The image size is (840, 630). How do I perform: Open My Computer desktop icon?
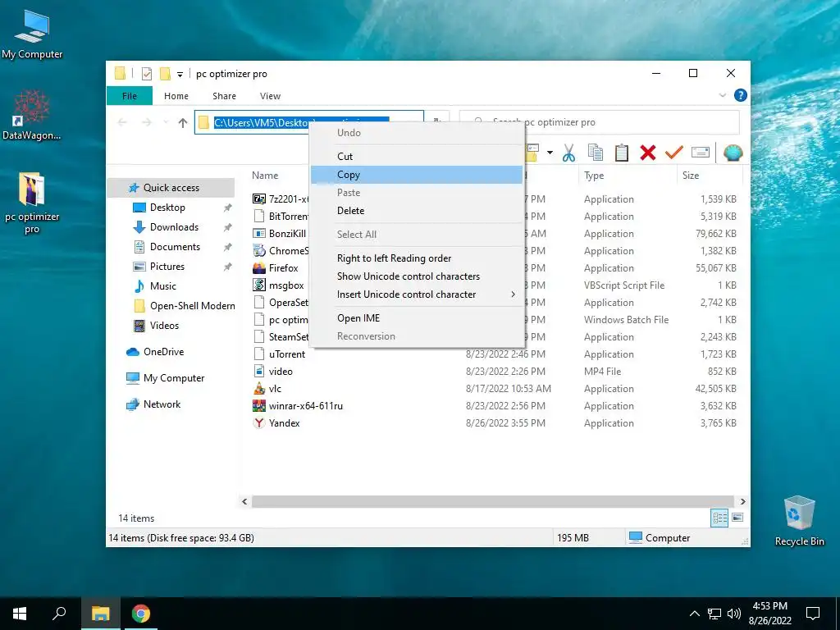[x=32, y=34]
